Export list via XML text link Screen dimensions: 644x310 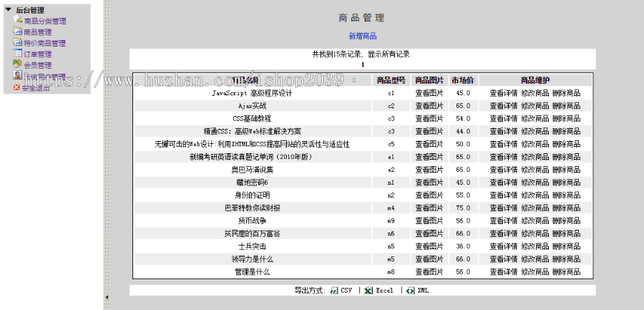423,290
